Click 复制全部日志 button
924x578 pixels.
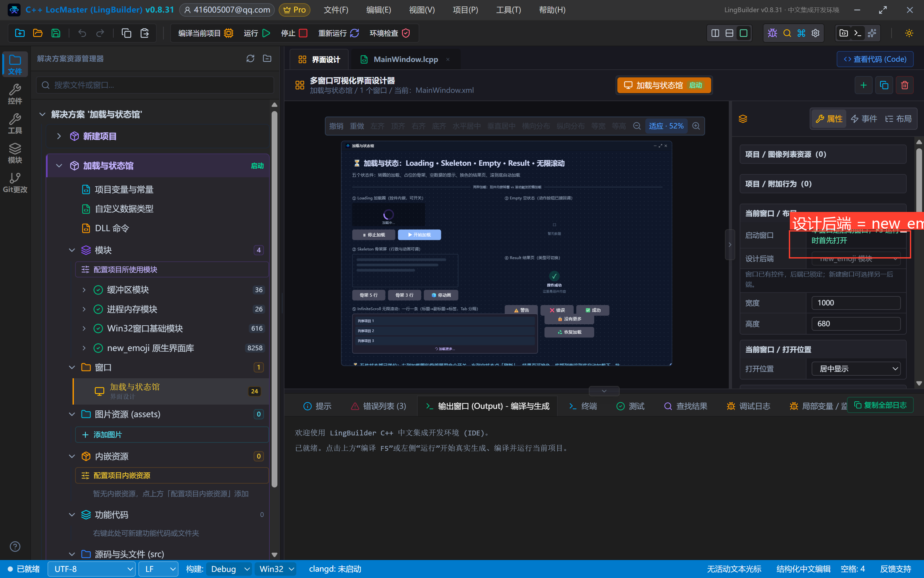(x=880, y=405)
